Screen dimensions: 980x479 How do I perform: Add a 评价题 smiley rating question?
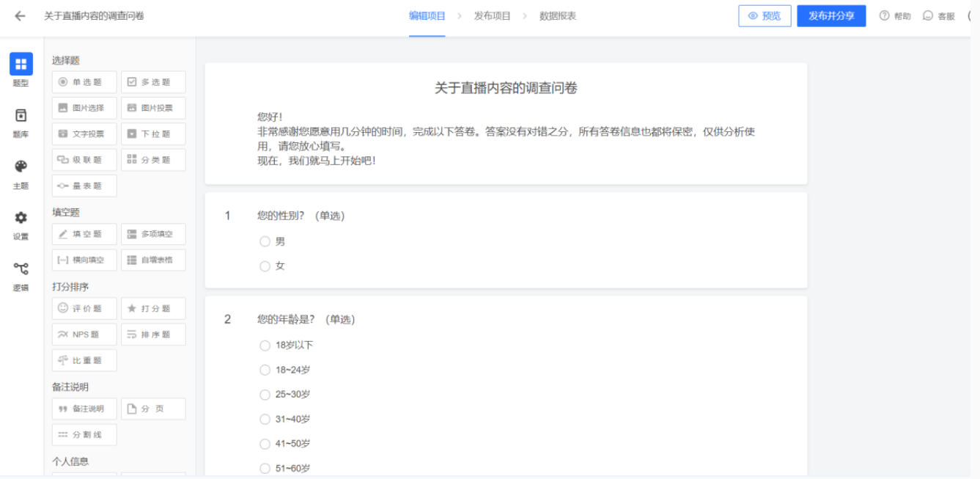(84, 309)
